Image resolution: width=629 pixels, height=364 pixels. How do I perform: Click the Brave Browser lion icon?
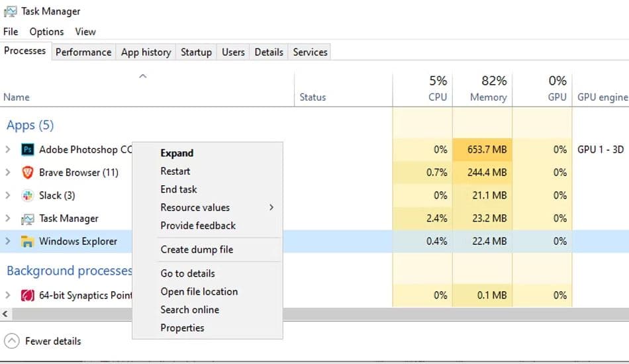click(27, 172)
